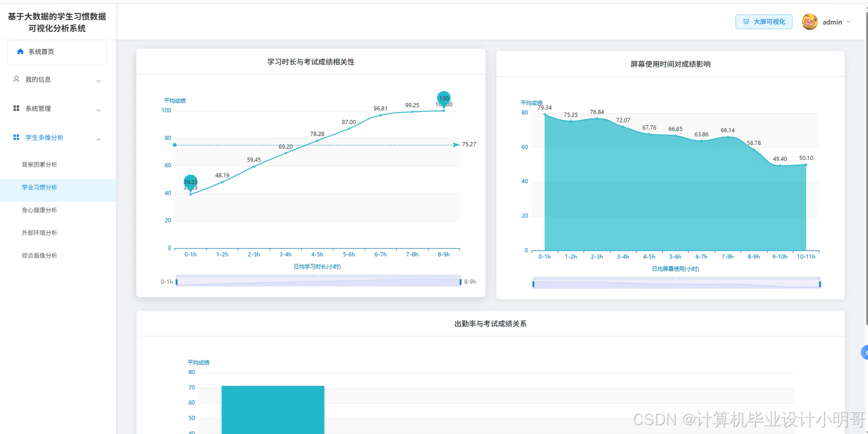The image size is (868, 434).
Task: Click the data point labeled 96.81
Action: coord(381,115)
